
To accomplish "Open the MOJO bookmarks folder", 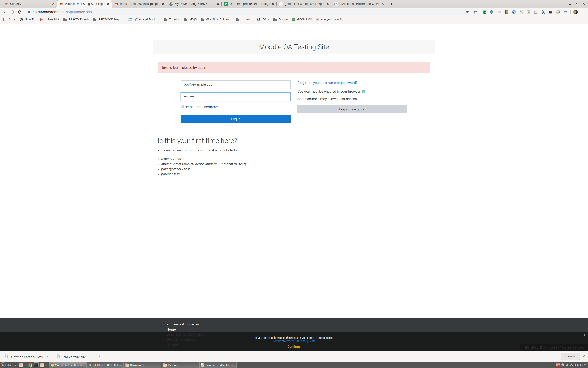I will tap(190, 20).
